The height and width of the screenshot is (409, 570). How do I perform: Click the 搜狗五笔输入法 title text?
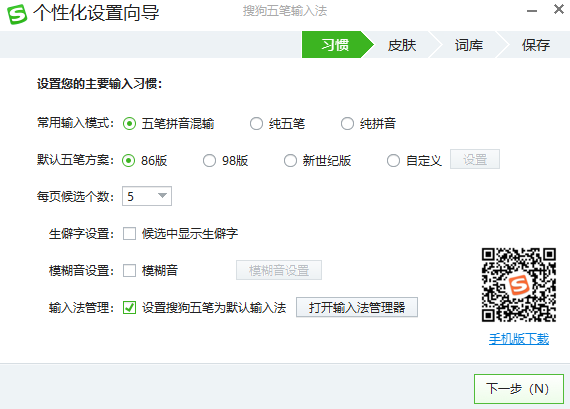tap(285, 11)
